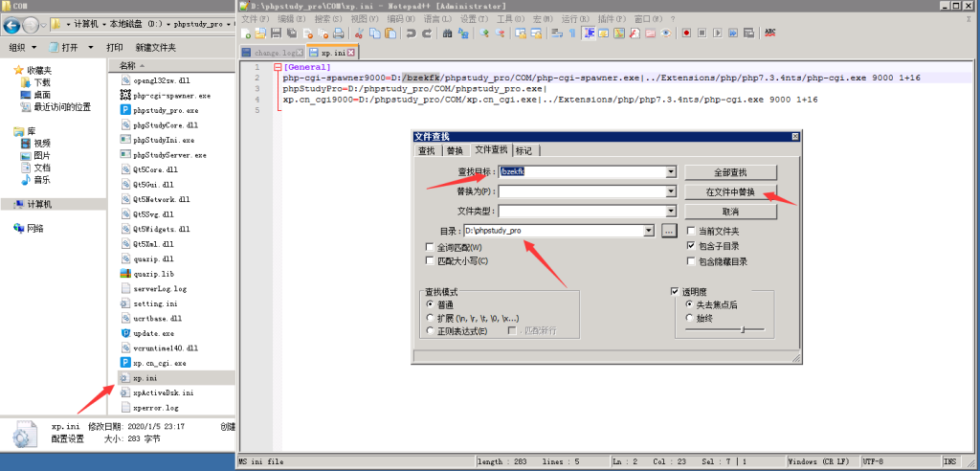Click the Print icon in Notepad++ toolbar
Viewport: 980px width, 471px height.
click(337, 34)
